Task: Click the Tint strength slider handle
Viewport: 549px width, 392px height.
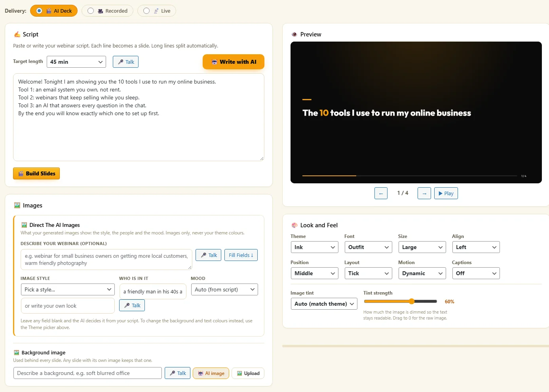Action: [x=412, y=301]
